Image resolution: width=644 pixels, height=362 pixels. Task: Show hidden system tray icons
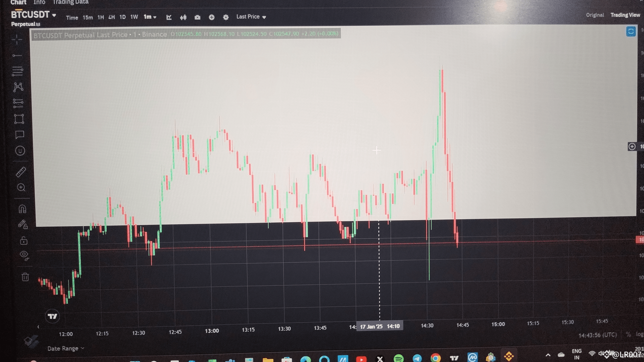(x=548, y=355)
